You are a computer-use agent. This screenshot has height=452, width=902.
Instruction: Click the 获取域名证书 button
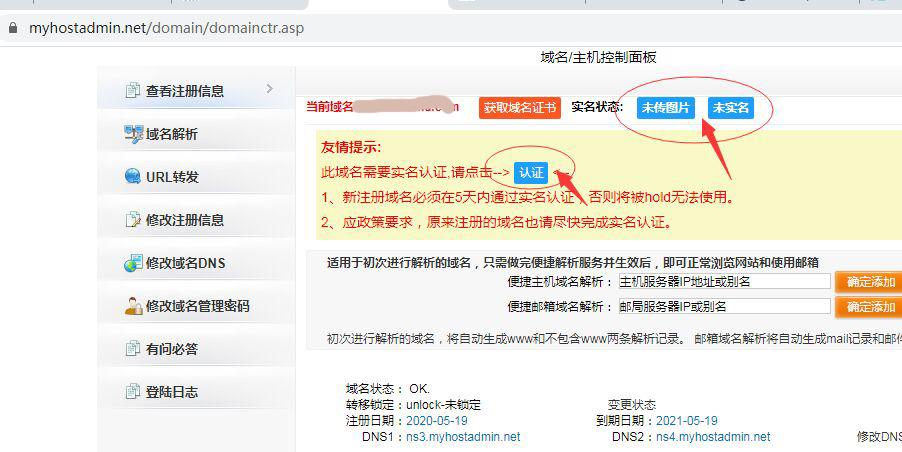point(519,108)
